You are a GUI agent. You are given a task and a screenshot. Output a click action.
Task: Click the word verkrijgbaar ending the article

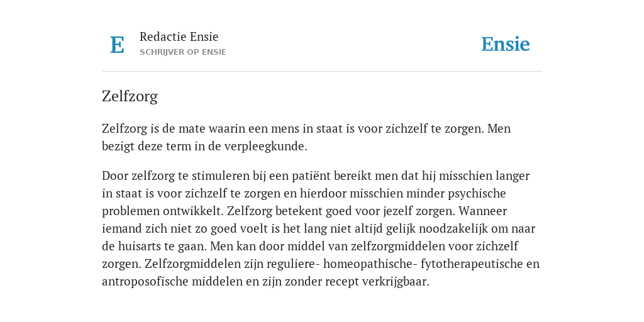pos(395,282)
